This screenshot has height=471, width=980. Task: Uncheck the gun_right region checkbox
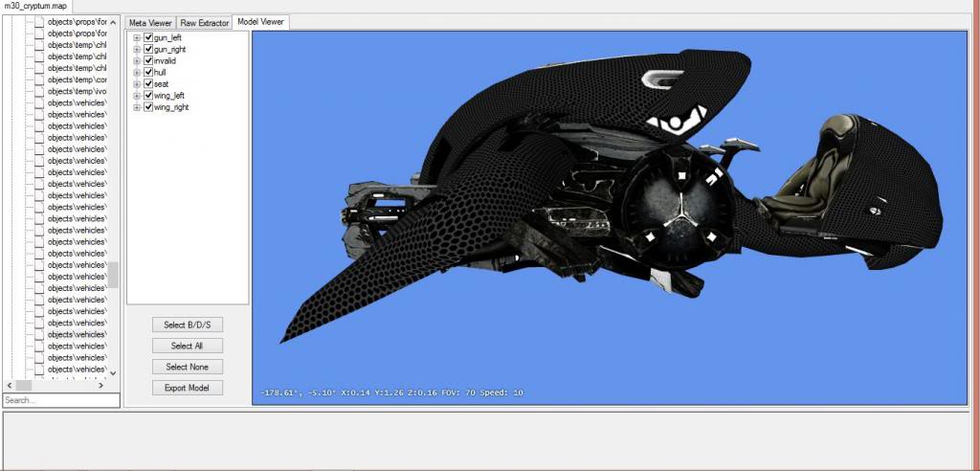coord(148,50)
